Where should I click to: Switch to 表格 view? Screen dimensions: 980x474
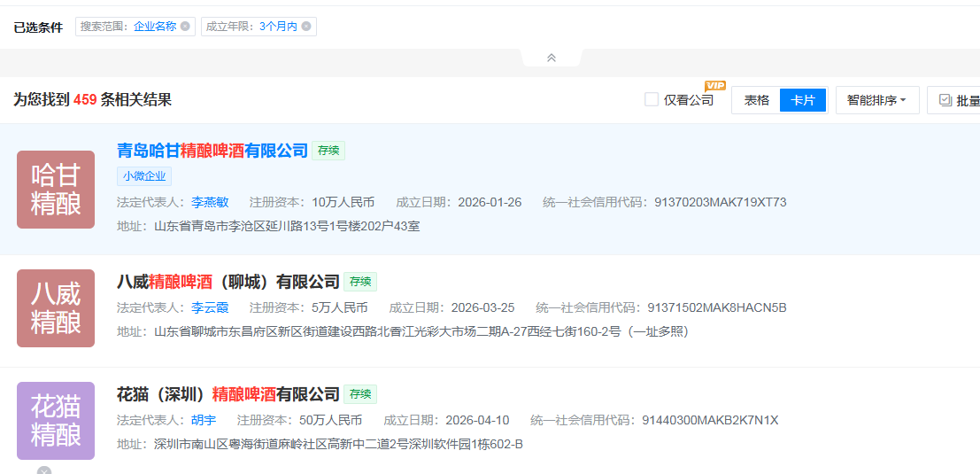coord(756,100)
